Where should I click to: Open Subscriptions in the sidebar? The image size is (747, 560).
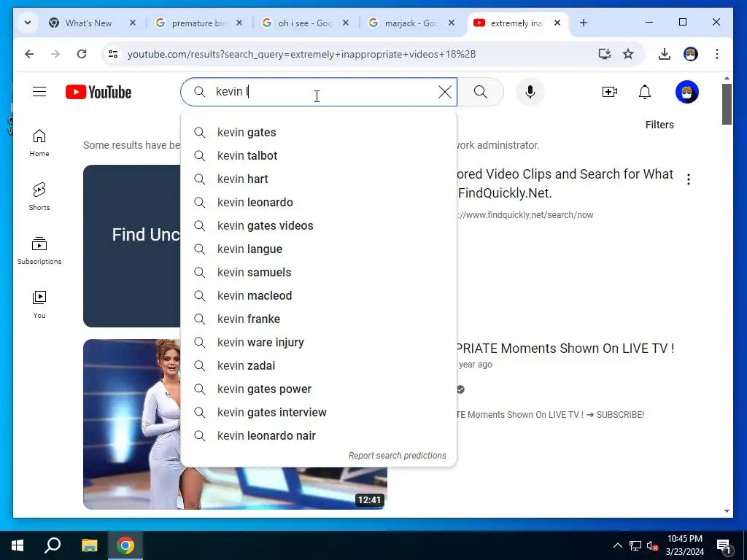(39, 251)
